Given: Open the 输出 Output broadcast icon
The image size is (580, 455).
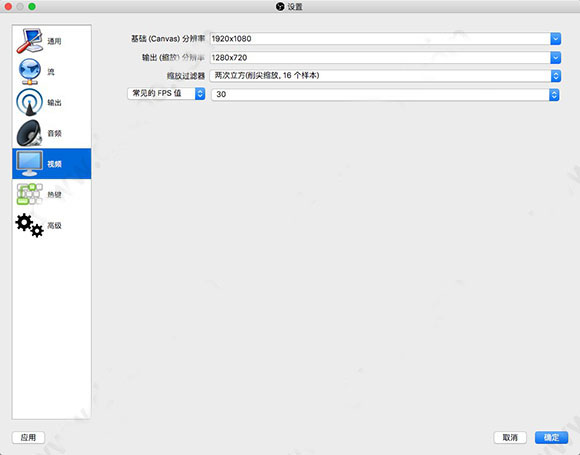Looking at the screenshot, I should (29, 102).
